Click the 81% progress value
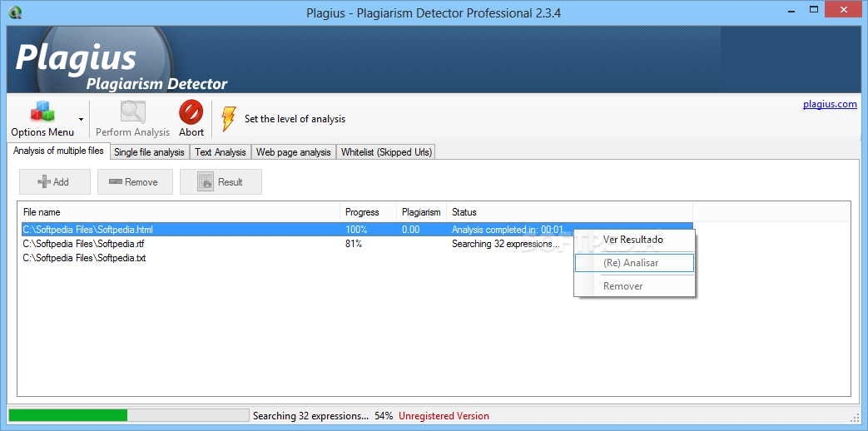Image resolution: width=868 pixels, height=431 pixels. [x=354, y=244]
